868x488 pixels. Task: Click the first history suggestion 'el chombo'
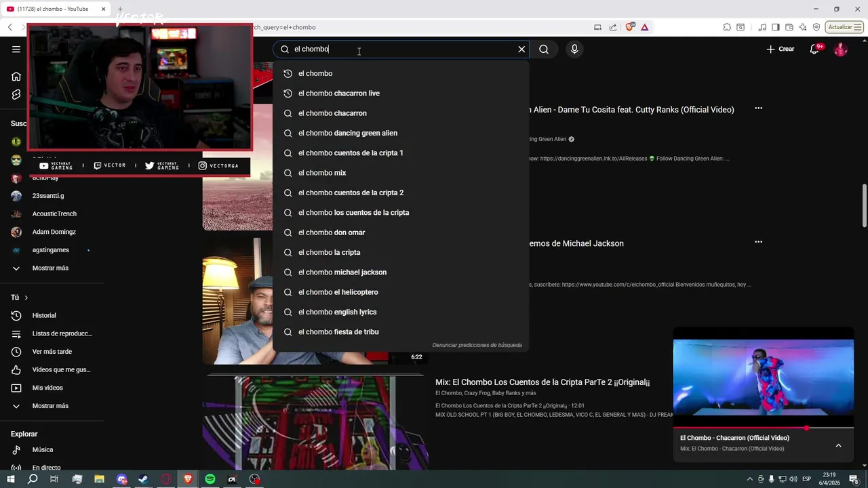coord(401,73)
